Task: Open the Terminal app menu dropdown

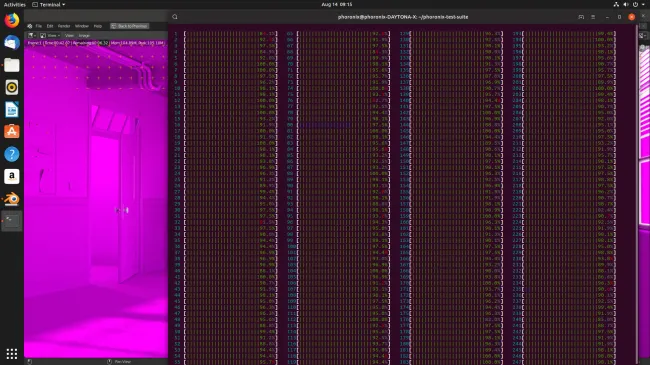Action: point(49,4)
